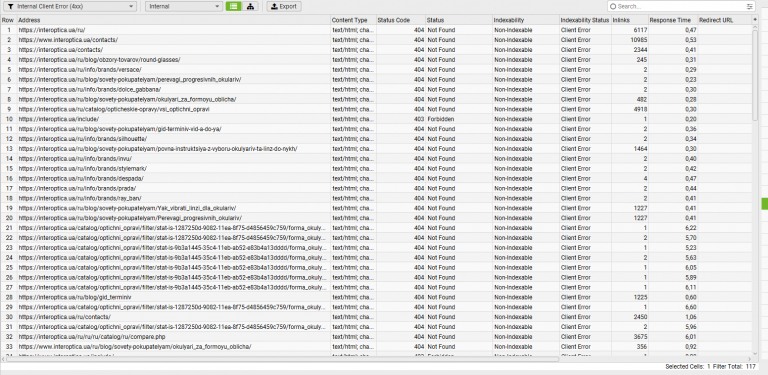Click the 3675 inlinks value

640,337
